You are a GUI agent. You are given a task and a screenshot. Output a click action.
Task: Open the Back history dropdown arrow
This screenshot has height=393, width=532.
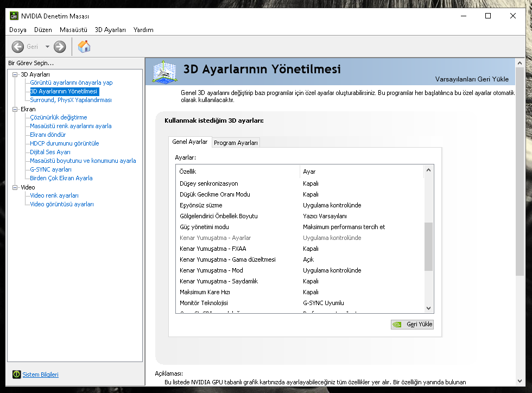[47, 47]
